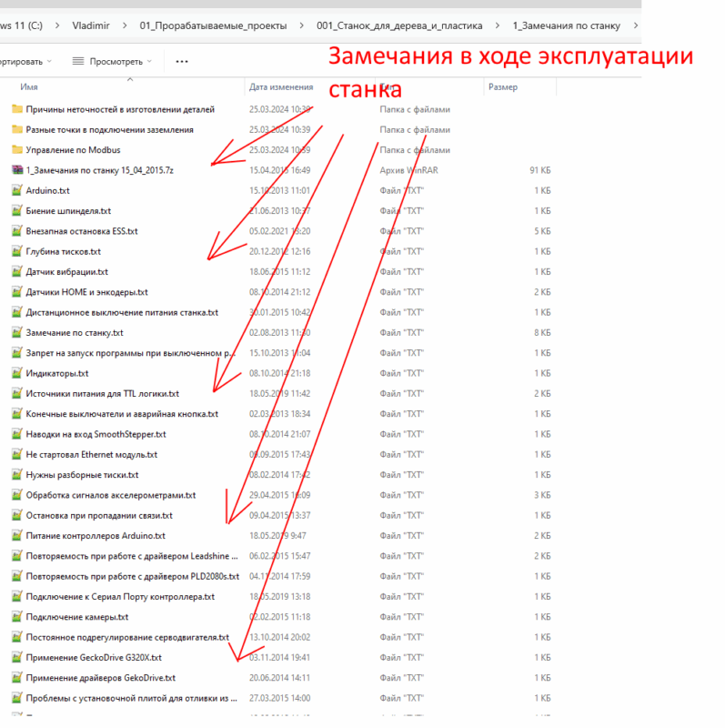Select the Датчик вибрации.txt file icon
The width and height of the screenshot is (725, 728).
tap(16, 272)
